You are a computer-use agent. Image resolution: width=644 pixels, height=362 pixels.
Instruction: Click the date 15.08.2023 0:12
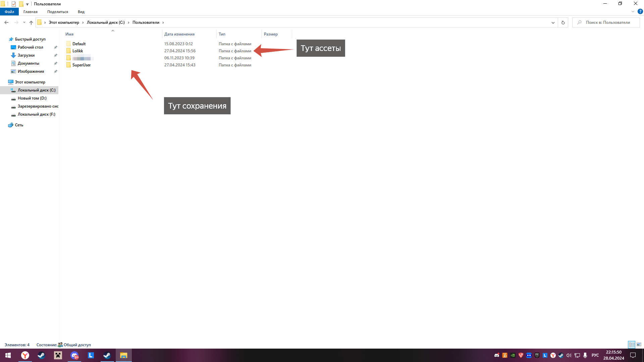[178, 44]
